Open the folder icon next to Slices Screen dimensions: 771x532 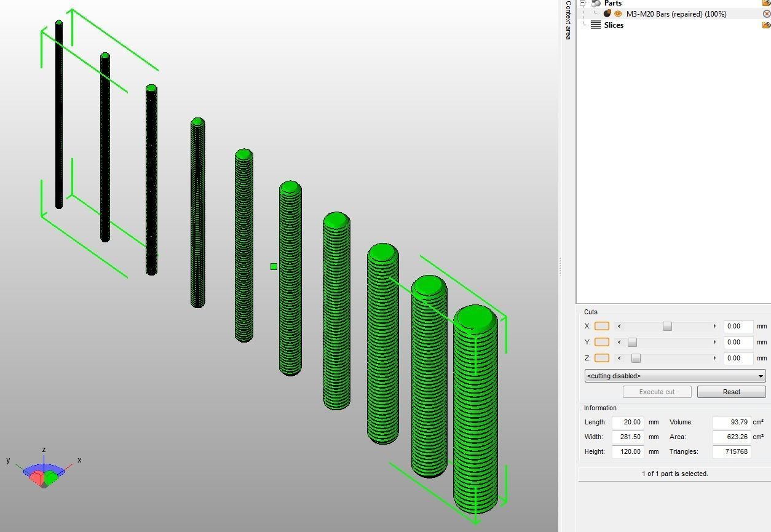point(766,25)
